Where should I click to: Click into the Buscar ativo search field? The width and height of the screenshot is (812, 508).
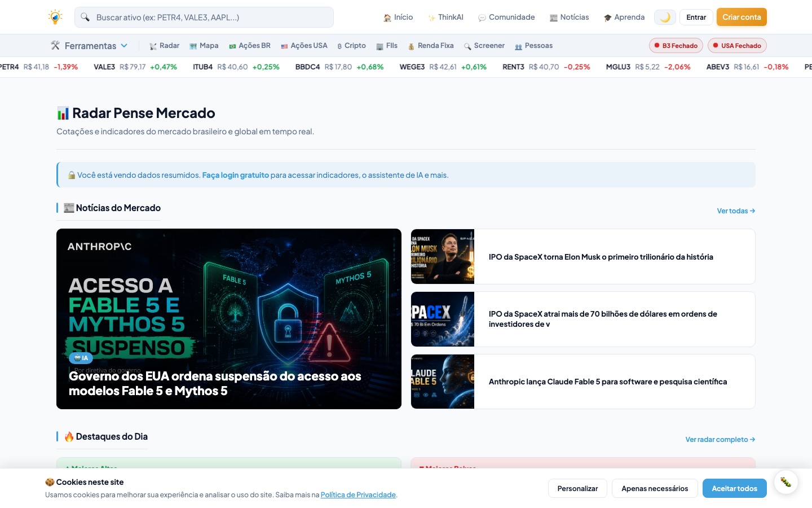(204, 17)
